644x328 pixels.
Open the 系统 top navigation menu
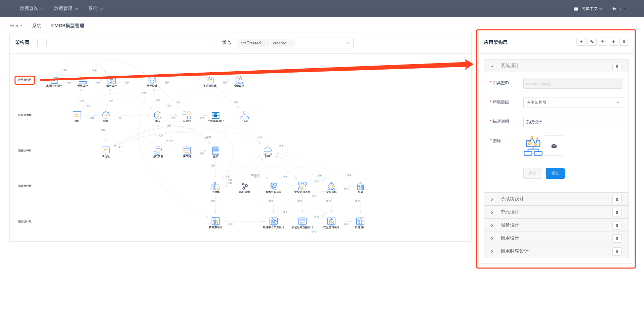click(x=95, y=9)
